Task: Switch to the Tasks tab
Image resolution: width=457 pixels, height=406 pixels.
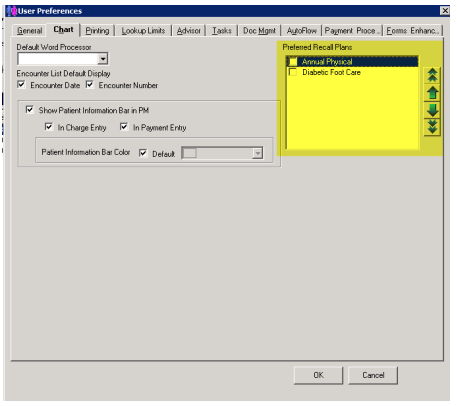Action: click(222, 31)
